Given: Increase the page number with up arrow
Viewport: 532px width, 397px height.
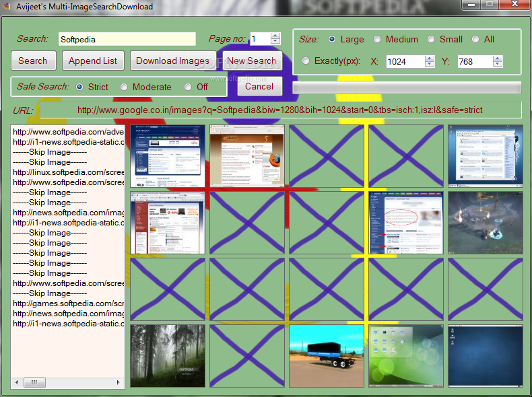Looking at the screenshot, I should click(275, 36).
